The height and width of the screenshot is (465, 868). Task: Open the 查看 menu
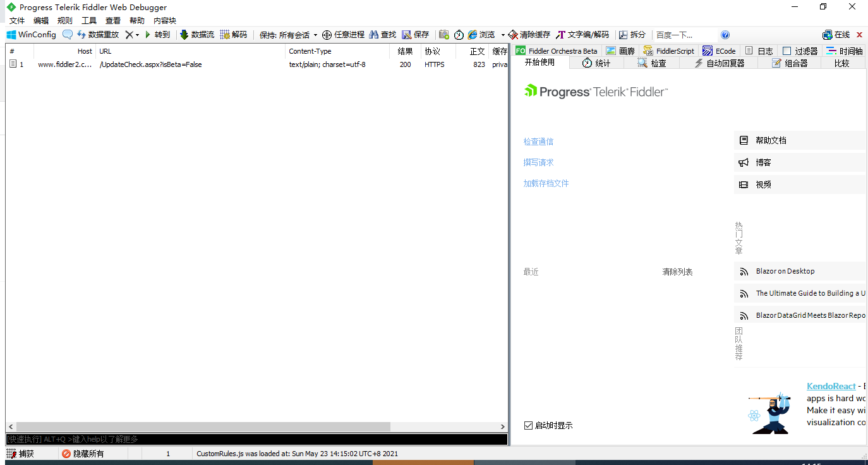pyautogui.click(x=113, y=21)
